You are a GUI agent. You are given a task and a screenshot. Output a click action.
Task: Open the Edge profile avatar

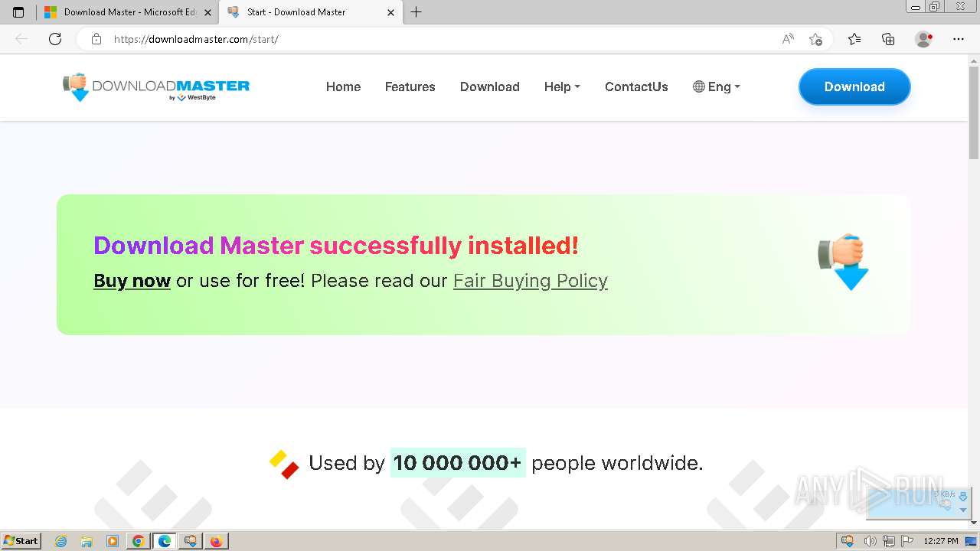tap(924, 39)
